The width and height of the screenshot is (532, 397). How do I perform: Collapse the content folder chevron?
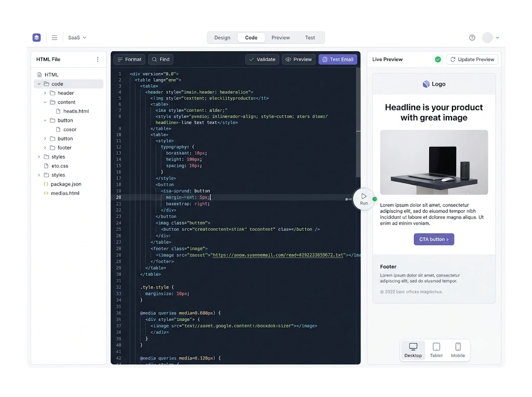(45, 102)
